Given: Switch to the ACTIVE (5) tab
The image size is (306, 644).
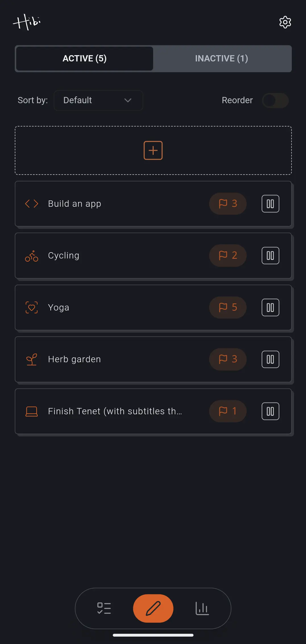Looking at the screenshot, I should 85,59.
